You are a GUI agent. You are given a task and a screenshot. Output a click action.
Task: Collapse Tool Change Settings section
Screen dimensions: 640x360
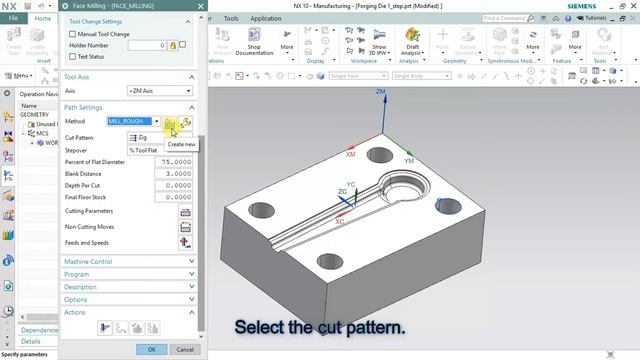coord(129,22)
